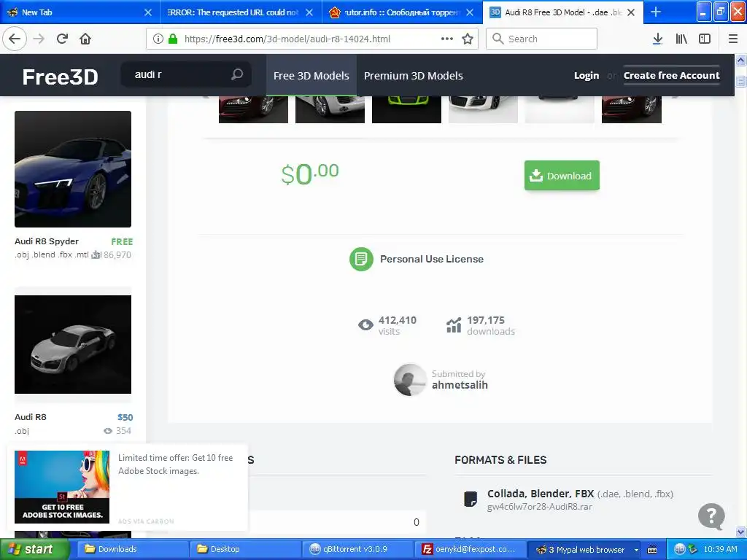Open the silver Audi R8 $50 thumbnail

click(x=73, y=344)
